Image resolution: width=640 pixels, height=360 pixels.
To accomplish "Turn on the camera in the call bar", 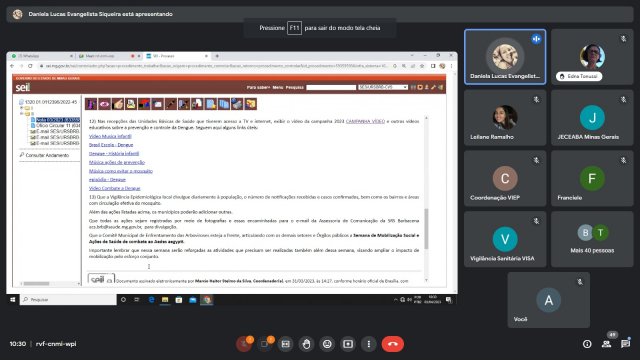I will (x=264, y=344).
